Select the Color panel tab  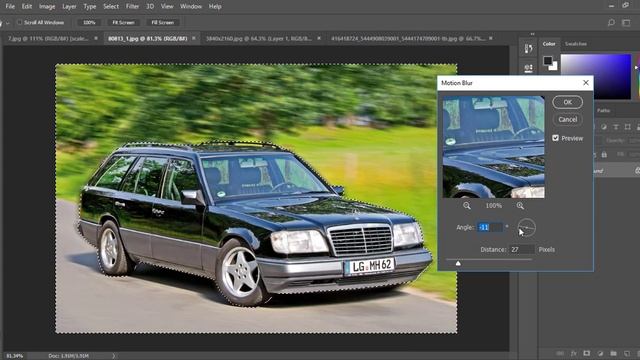[549, 44]
